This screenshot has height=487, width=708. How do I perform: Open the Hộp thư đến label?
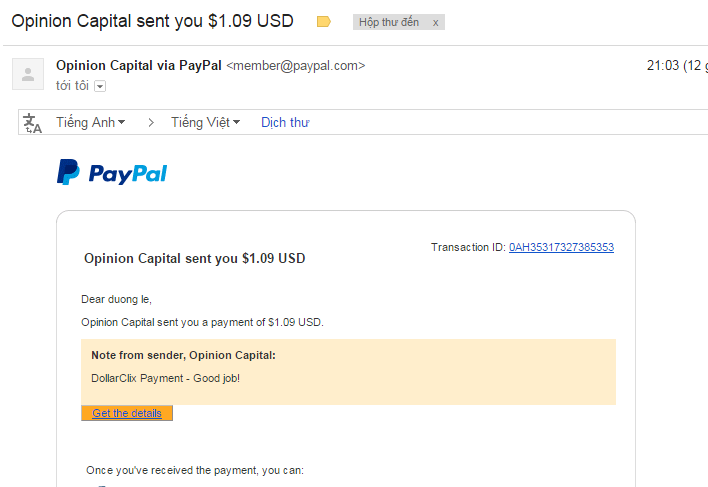(x=389, y=22)
